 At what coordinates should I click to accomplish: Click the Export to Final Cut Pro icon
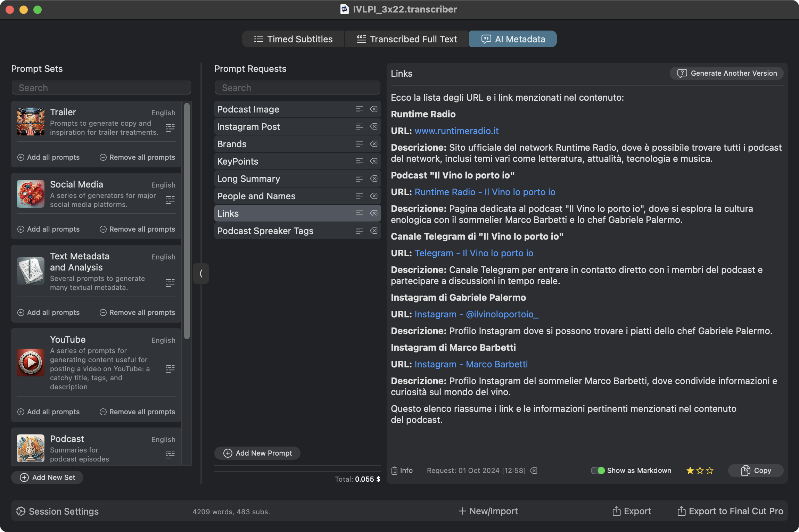(x=681, y=511)
